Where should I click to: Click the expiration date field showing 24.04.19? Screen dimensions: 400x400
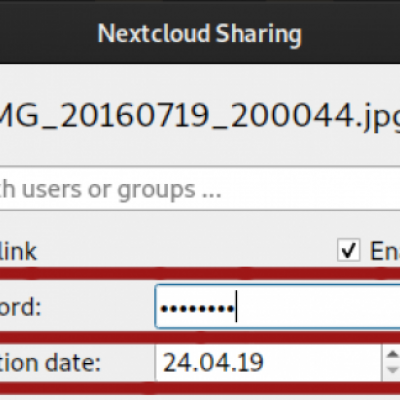(x=269, y=363)
